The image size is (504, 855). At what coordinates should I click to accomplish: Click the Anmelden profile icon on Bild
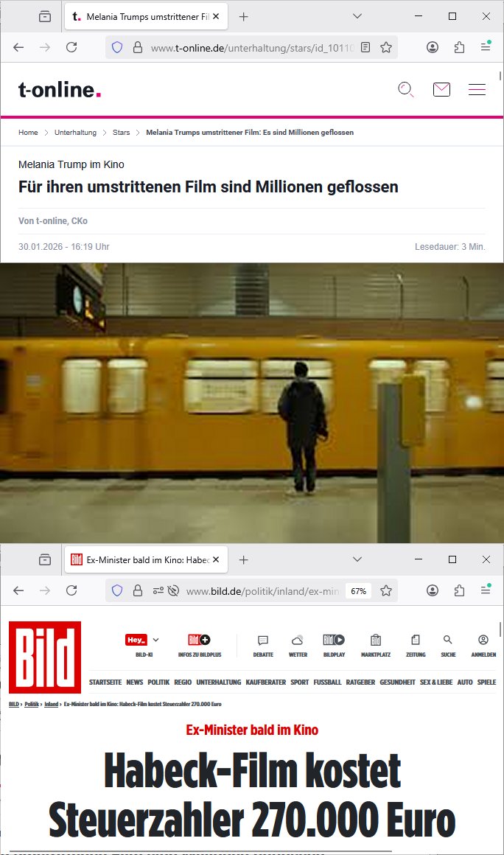click(x=483, y=640)
